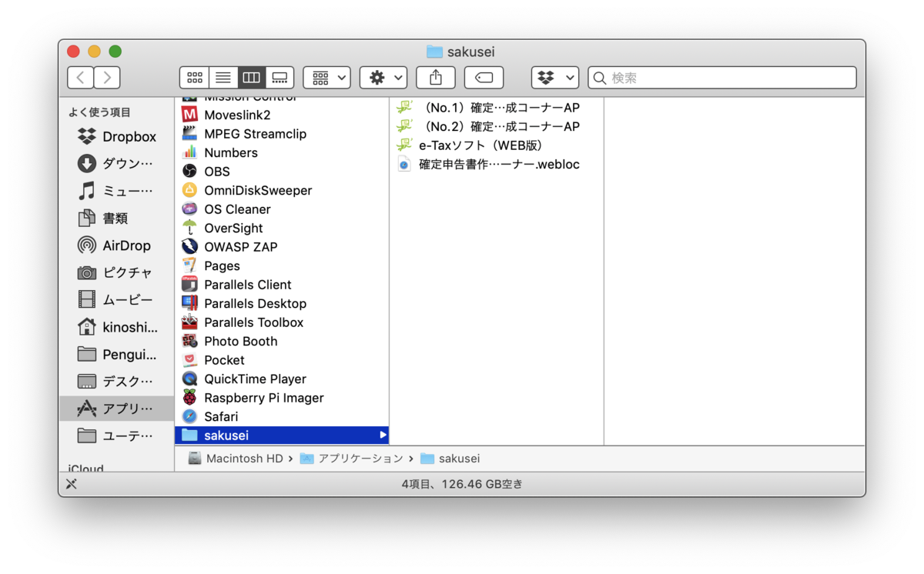Select Numbers application

tap(282, 153)
